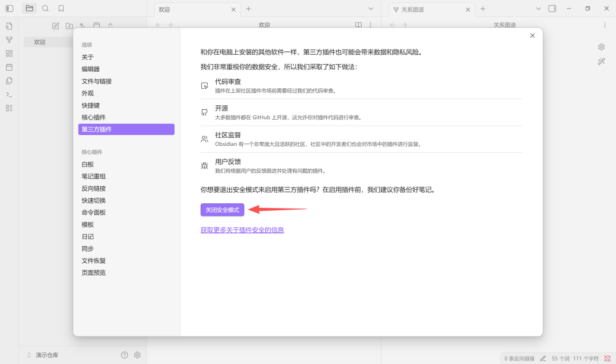
Task: Open more options for 欢迎 note
Action: coord(370,24)
